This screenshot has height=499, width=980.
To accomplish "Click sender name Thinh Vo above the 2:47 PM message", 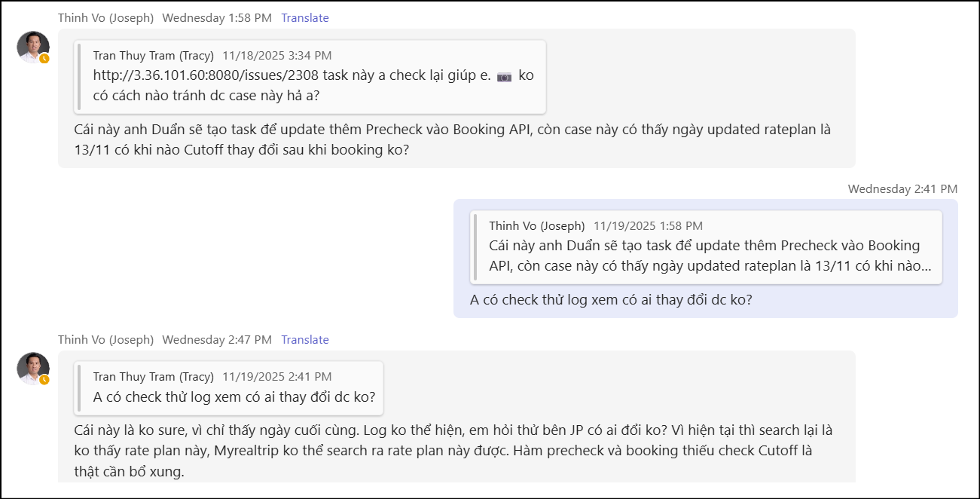I will (105, 340).
